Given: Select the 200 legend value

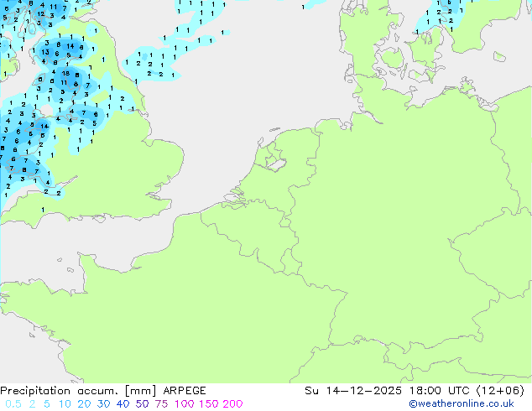Looking at the screenshot, I should (232, 404).
